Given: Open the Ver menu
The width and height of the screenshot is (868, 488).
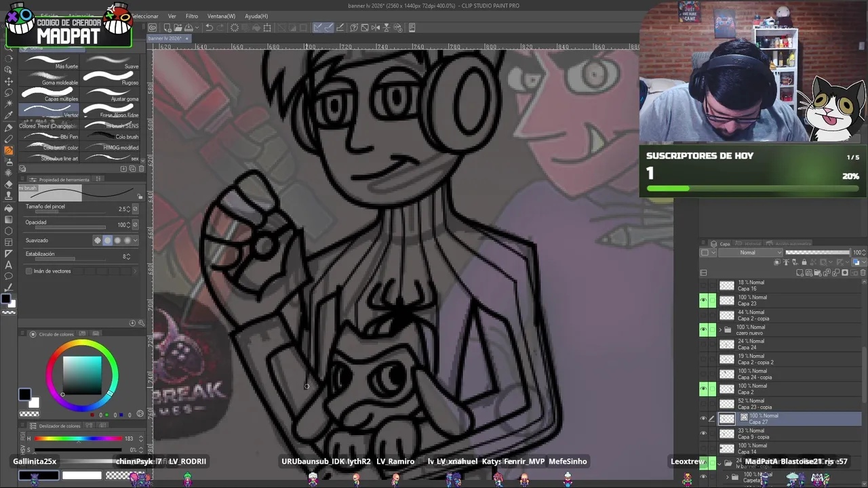Looking at the screenshot, I should click(x=172, y=16).
